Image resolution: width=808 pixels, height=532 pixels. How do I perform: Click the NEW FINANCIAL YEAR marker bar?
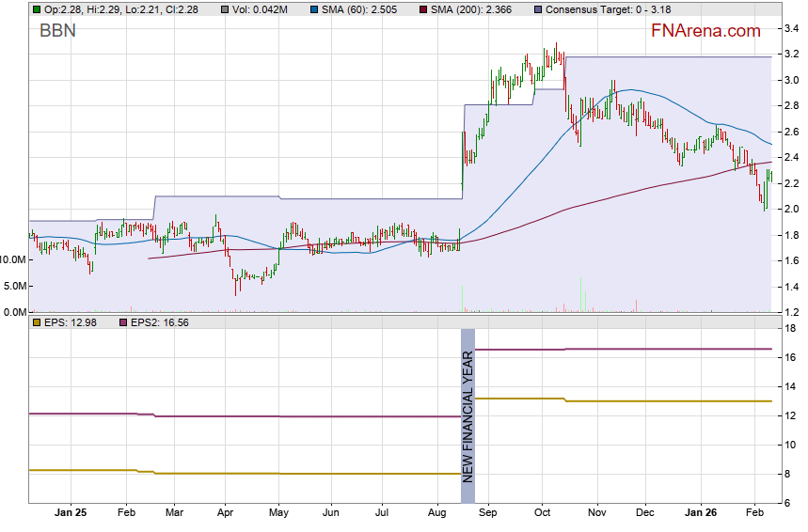467,405
